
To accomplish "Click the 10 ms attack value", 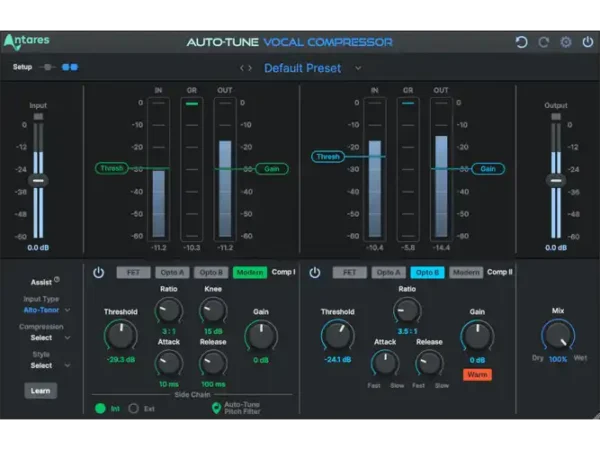I will click(x=169, y=384).
